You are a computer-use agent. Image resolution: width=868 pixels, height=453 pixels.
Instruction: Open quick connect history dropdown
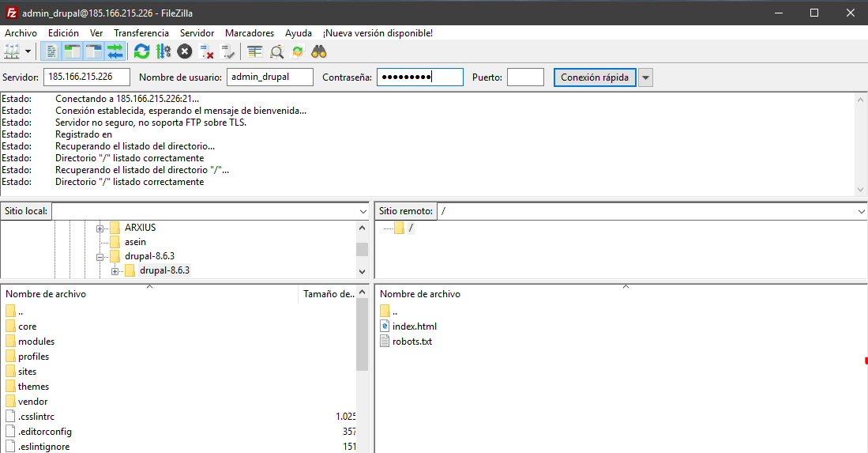645,77
